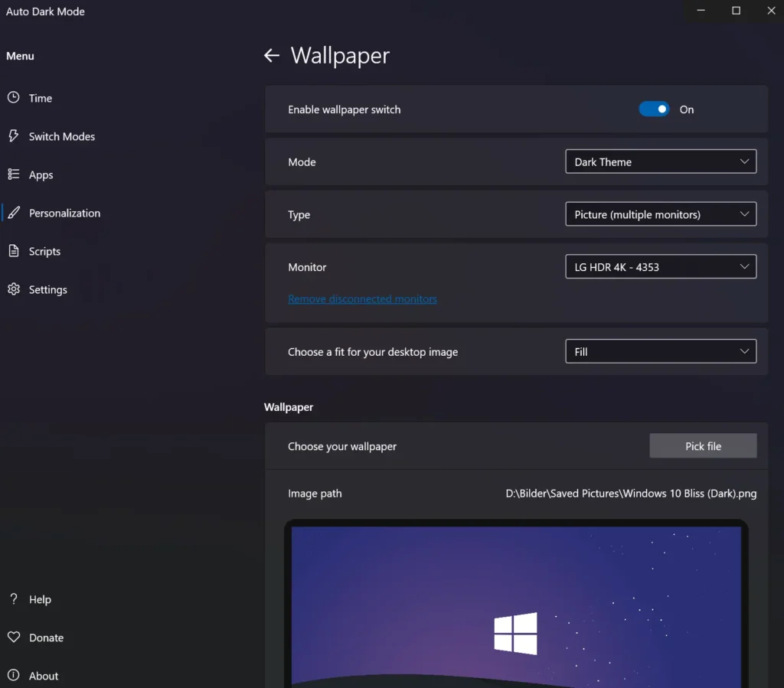The height and width of the screenshot is (688, 784).
Task: Click the Help question mark icon
Action: point(14,599)
